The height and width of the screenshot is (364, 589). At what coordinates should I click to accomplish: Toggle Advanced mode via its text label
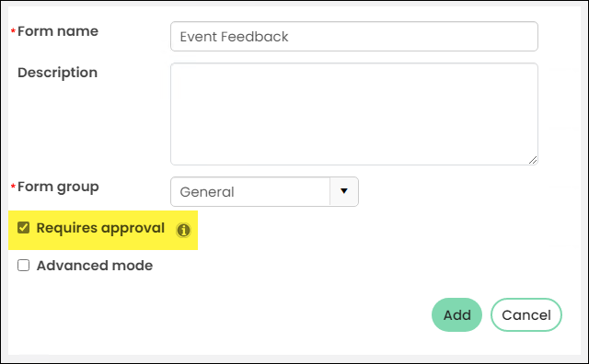click(95, 266)
